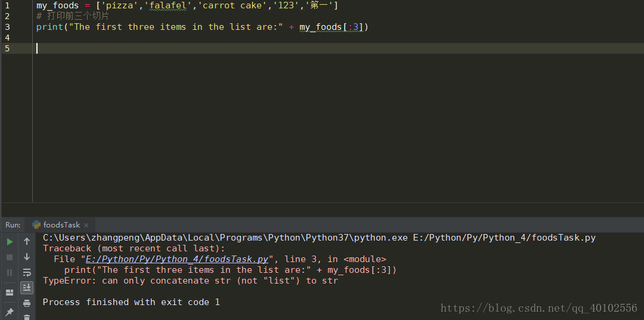
Task: Click line number 1 in the gutter
Action: click(x=7, y=6)
